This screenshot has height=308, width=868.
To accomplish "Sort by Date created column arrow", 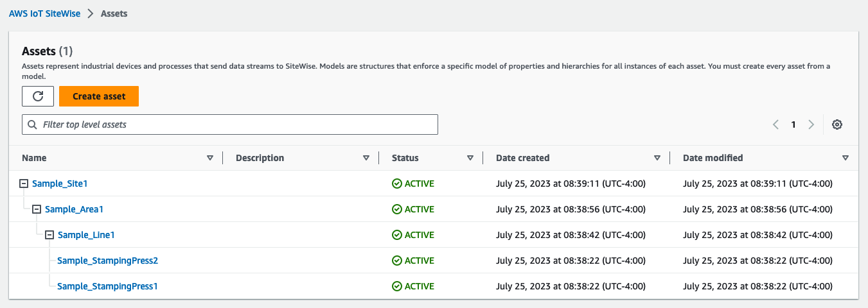I will coord(657,158).
